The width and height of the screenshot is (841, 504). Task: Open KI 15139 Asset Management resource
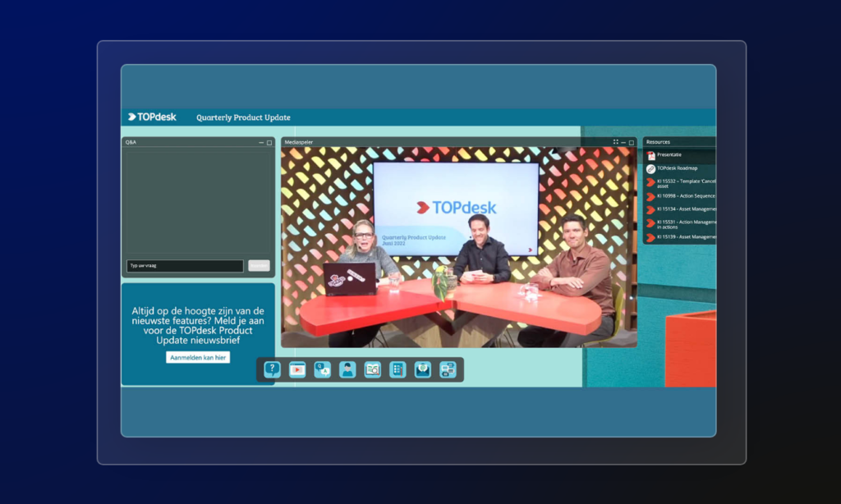(680, 237)
